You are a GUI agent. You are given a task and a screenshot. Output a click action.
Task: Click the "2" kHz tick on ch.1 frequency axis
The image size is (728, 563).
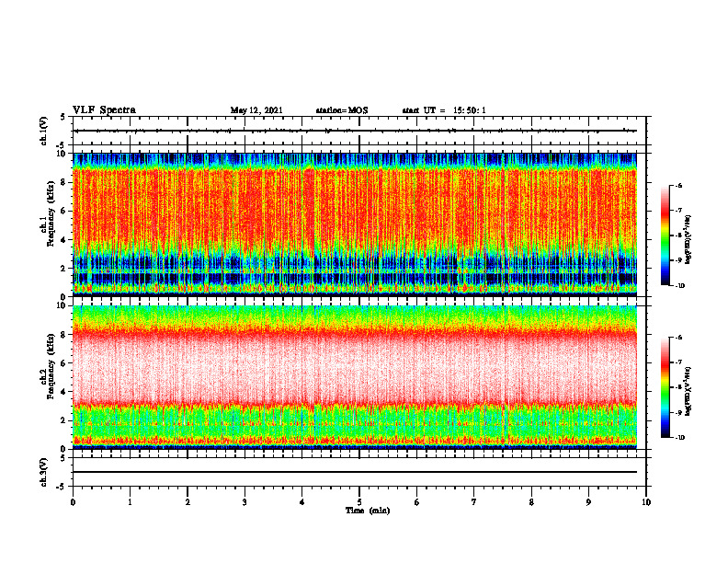click(x=64, y=269)
